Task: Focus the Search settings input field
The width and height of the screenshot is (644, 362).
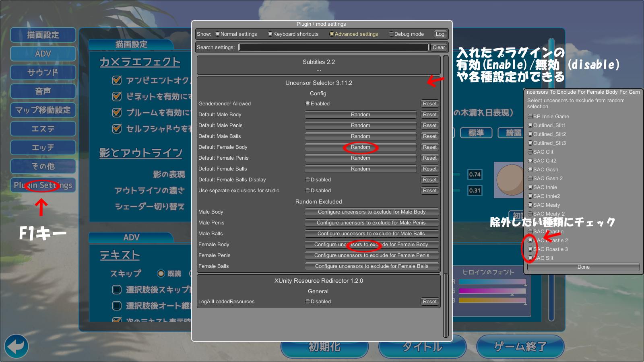Action: [x=333, y=47]
